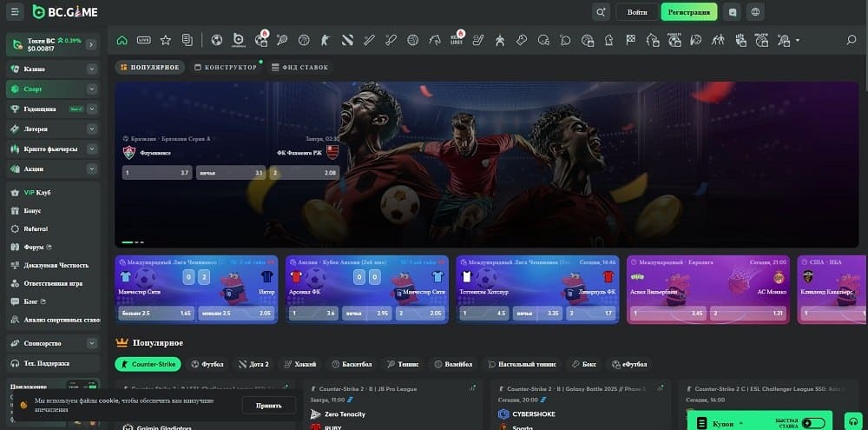Image resolution: width=868 pixels, height=430 pixels.
Task: Bet on Fluminense win odds 3.7
Action: (x=157, y=173)
